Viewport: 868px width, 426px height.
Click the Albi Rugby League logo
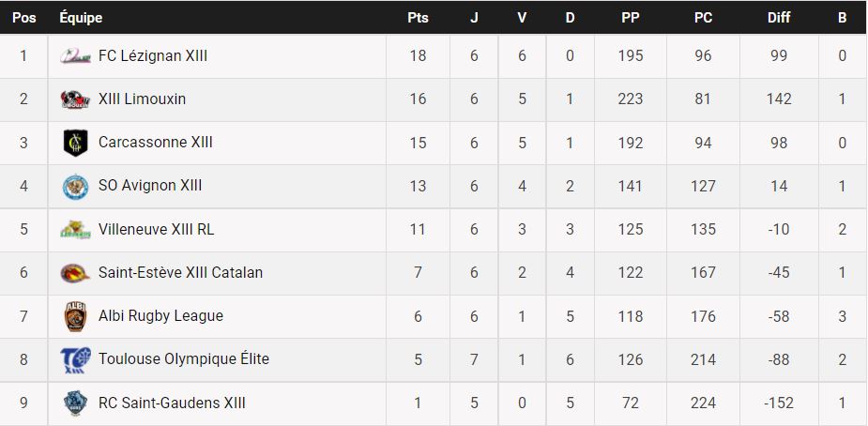75,316
